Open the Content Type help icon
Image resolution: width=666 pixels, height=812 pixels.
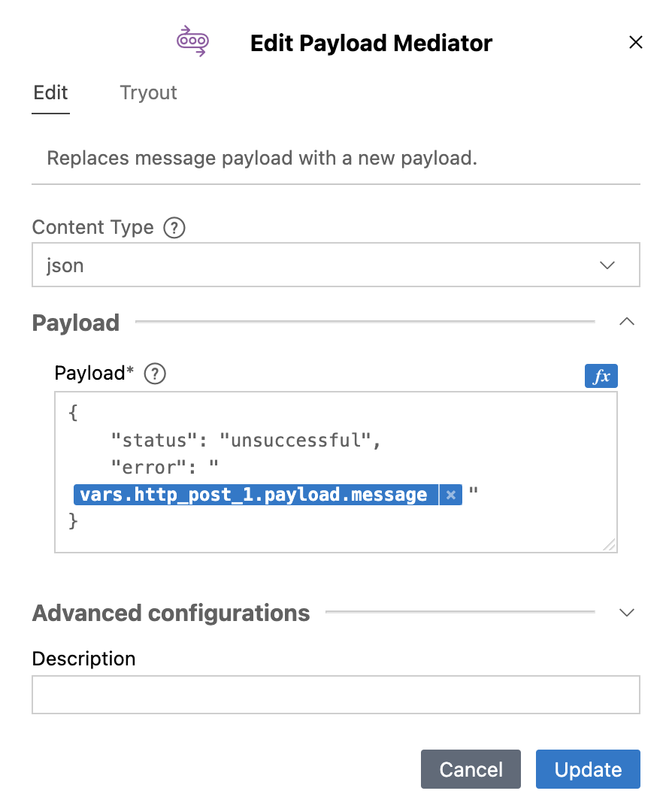(174, 227)
